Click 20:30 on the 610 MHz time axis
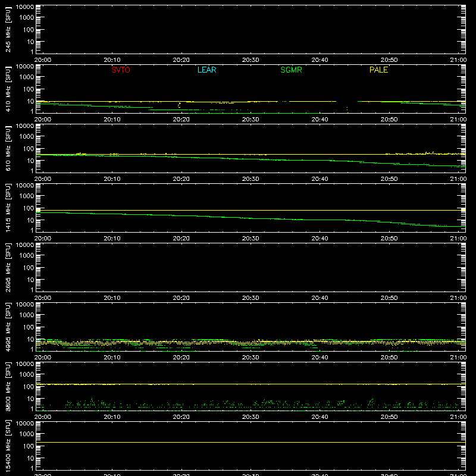 point(250,179)
